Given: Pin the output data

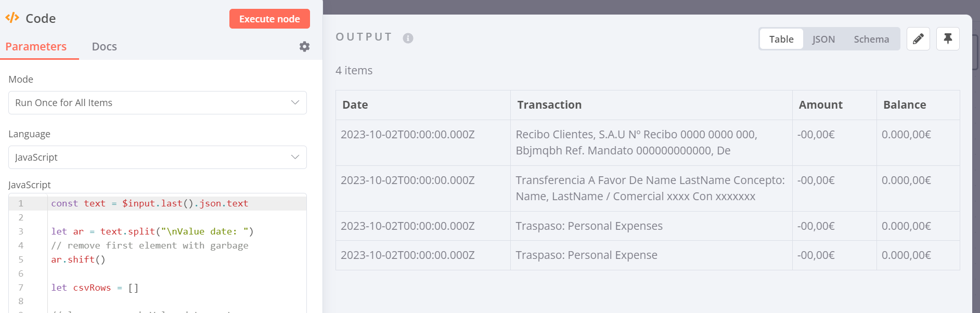Looking at the screenshot, I should click(x=948, y=39).
